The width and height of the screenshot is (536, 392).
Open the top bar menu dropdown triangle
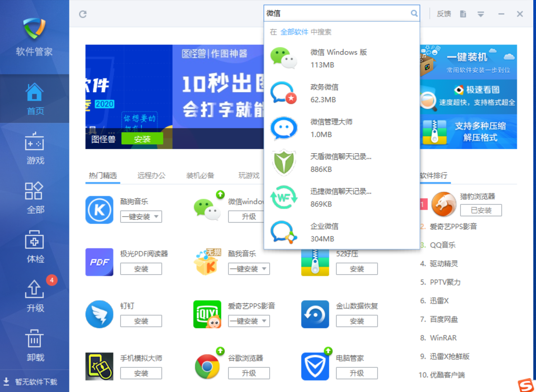tap(481, 14)
